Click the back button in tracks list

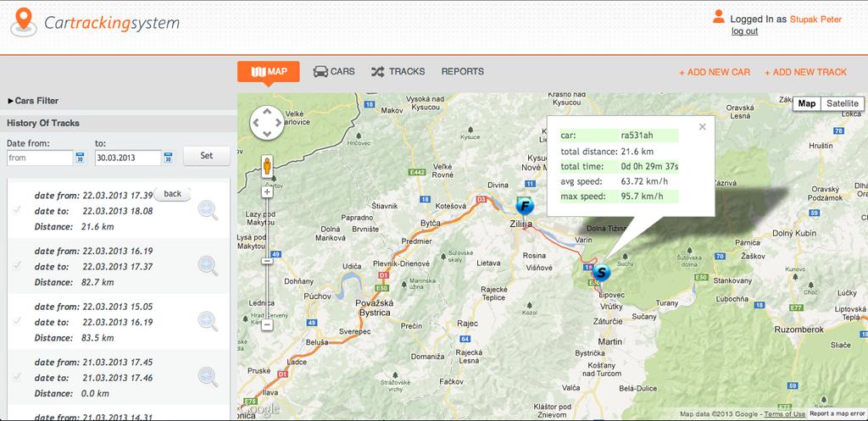click(x=172, y=194)
